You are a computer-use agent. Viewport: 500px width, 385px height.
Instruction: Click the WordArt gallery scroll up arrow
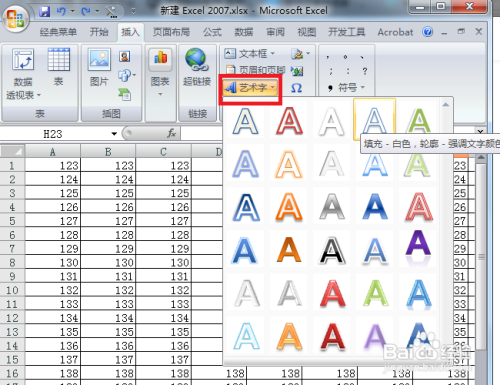[x=445, y=105]
